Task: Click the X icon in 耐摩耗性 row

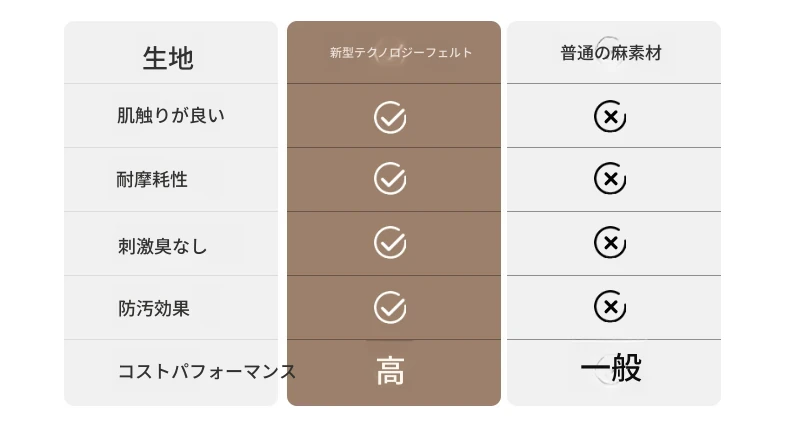Action: click(610, 178)
